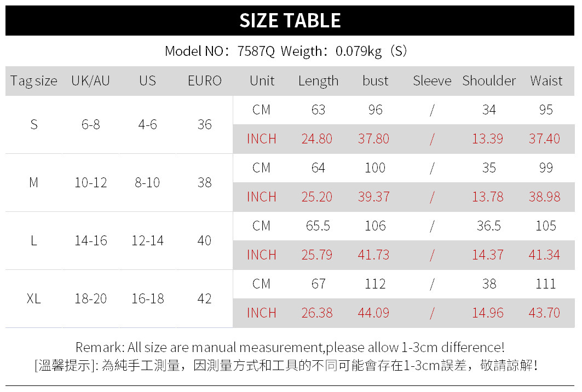Click the XL tag size cell
Image resolution: width=582 pixels, height=392 pixels.
click(x=34, y=299)
